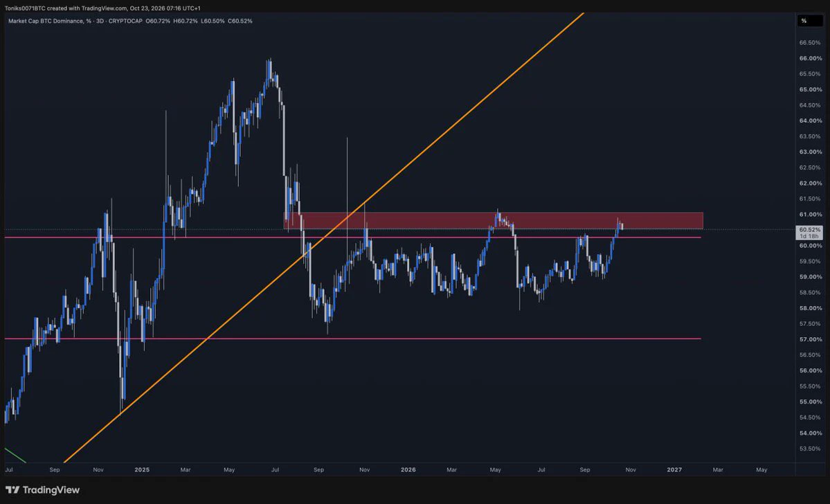Click the 61.00% label on the price axis
This screenshot has width=830, height=504.
(811, 215)
